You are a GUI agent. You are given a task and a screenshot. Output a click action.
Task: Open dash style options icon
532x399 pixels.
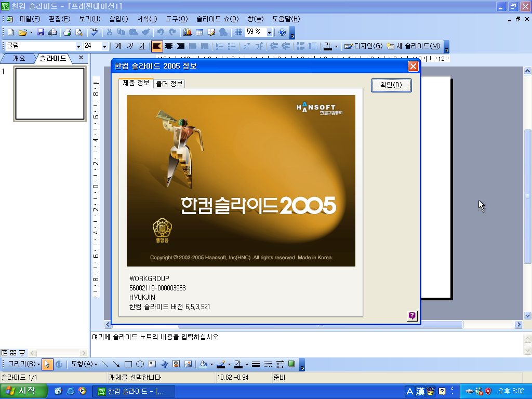[268, 364]
